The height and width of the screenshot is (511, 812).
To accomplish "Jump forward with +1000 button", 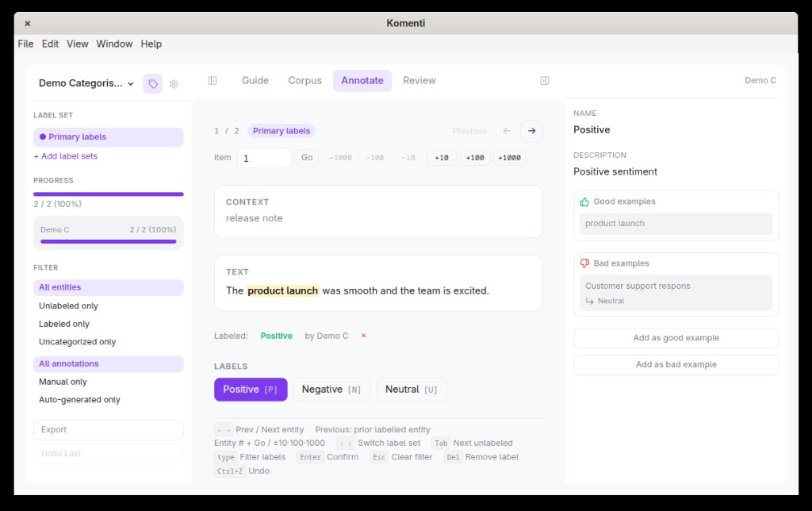I will [x=509, y=158].
